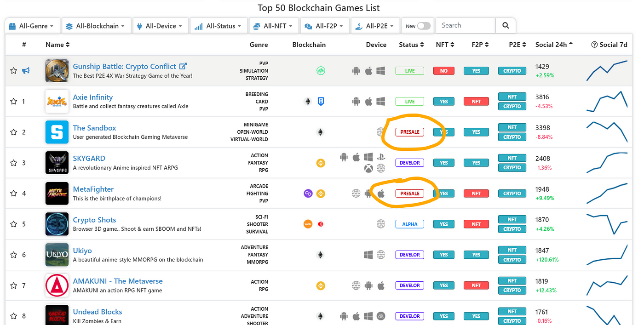The image size is (644, 325).
Task: Favorite AMAKUNI using the star icon
Action: [14, 285]
